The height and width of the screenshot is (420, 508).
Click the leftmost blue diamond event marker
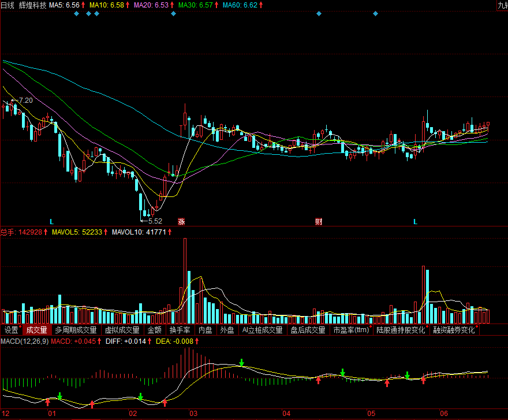pyautogui.click(x=77, y=13)
